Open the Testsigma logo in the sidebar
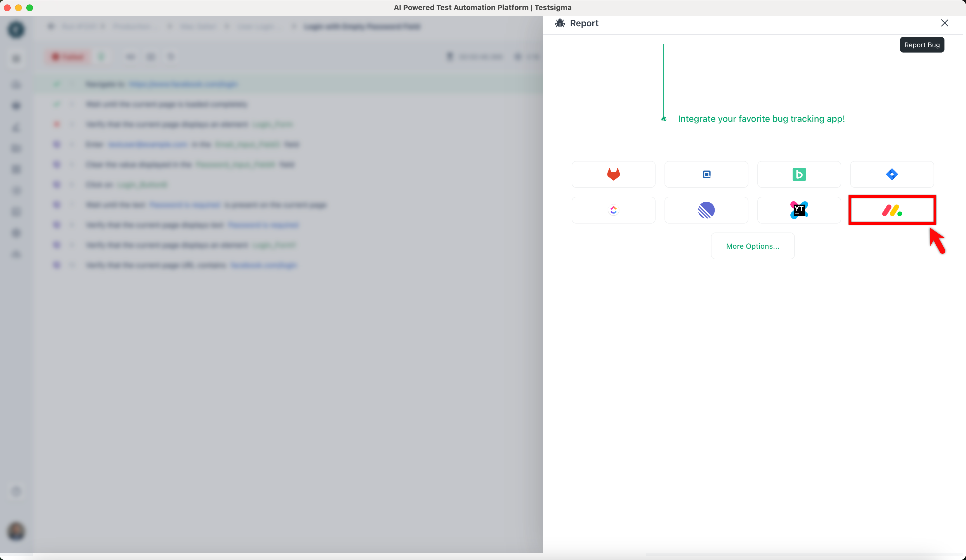This screenshot has width=966, height=560. 16,30
